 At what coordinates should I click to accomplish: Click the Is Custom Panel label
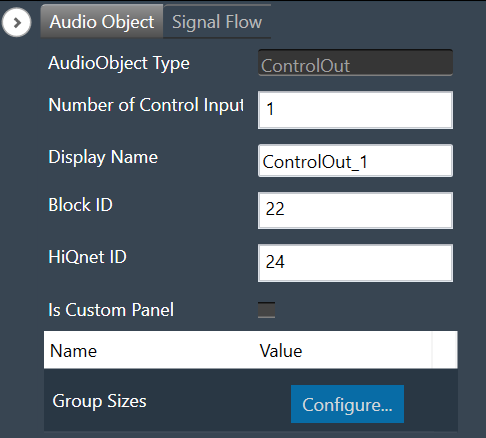(x=111, y=310)
